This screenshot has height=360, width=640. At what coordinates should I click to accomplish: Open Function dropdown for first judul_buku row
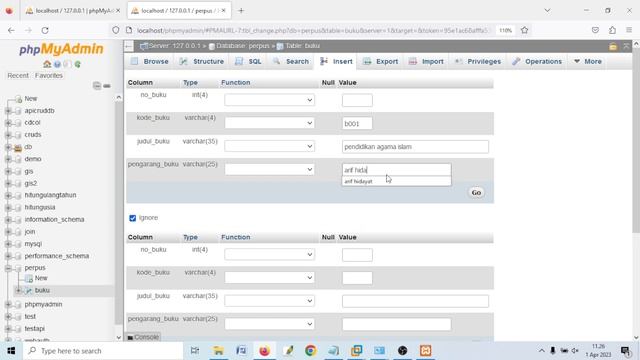click(x=269, y=147)
